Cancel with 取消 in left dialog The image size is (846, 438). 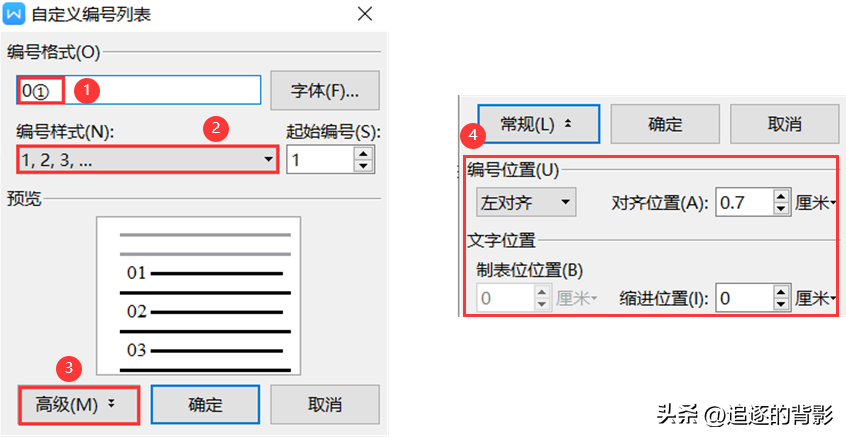(x=325, y=404)
